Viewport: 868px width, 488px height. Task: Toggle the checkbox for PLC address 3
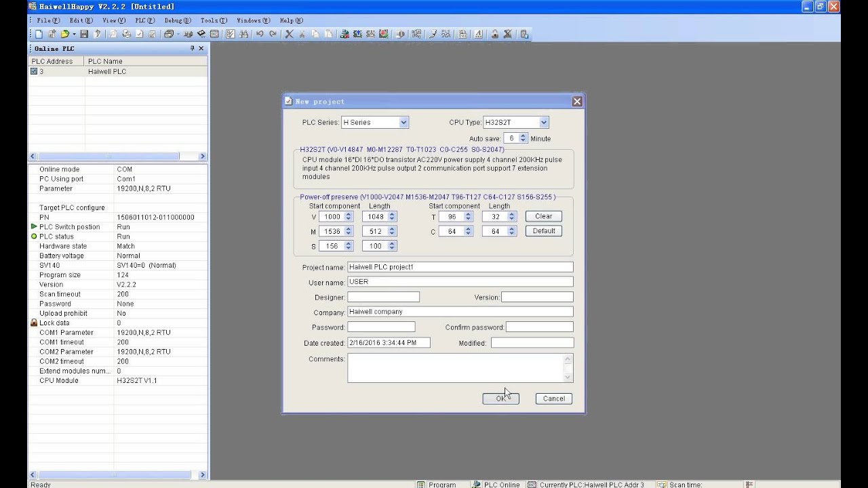pyautogui.click(x=34, y=71)
